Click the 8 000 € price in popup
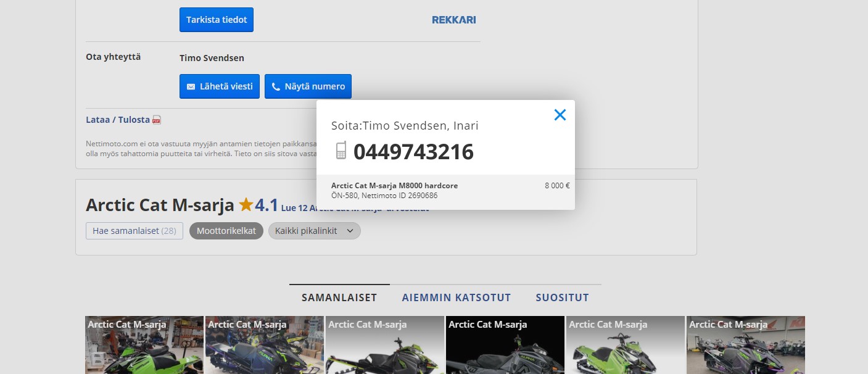Viewport: 868px width, 374px height. pyautogui.click(x=557, y=185)
